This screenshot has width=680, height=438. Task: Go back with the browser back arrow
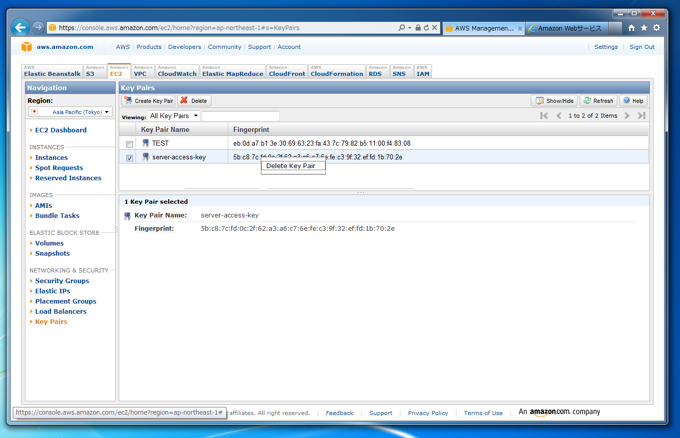(x=20, y=28)
